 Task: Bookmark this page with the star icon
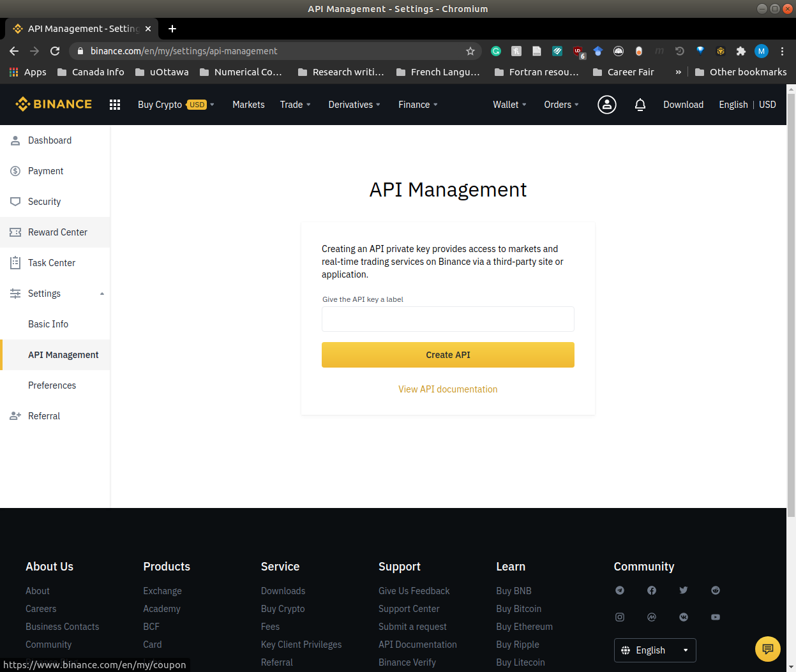[x=470, y=51]
